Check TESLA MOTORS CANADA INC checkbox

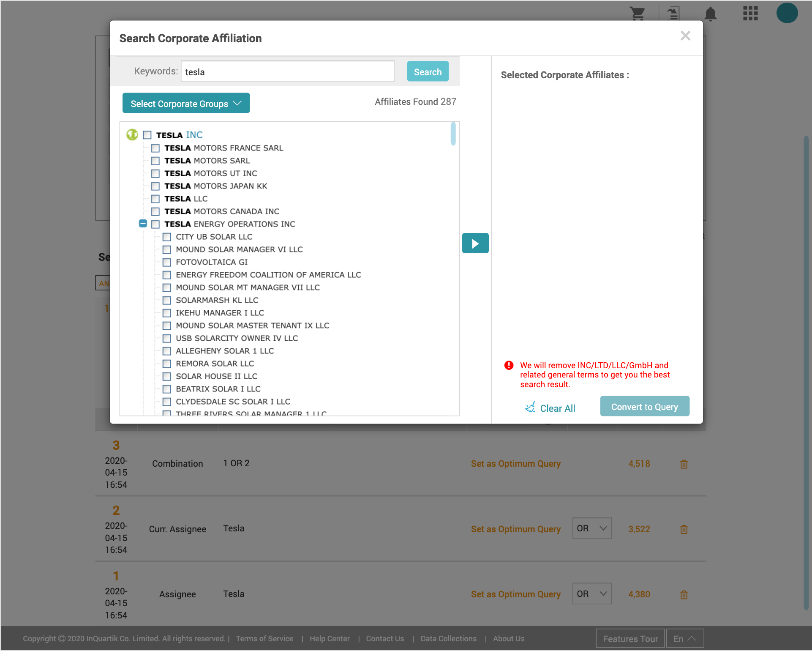coord(155,211)
